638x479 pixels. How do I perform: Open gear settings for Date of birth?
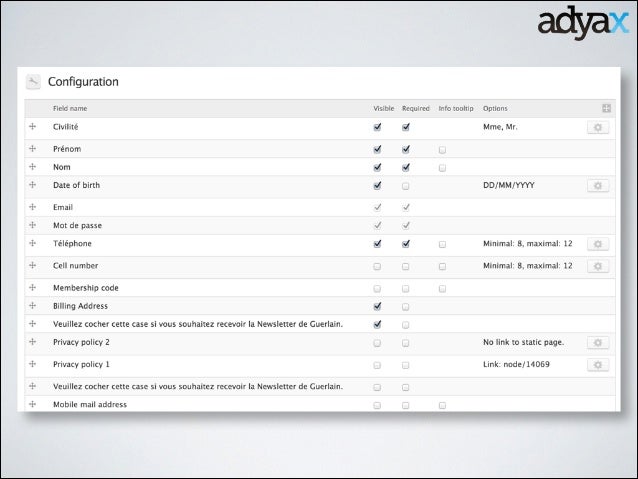click(x=598, y=186)
